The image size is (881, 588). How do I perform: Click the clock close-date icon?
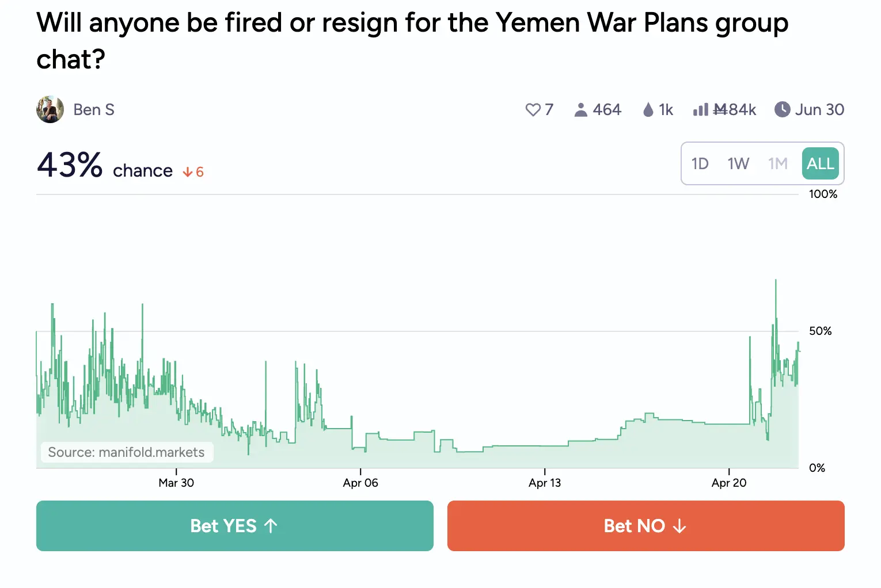tap(782, 109)
